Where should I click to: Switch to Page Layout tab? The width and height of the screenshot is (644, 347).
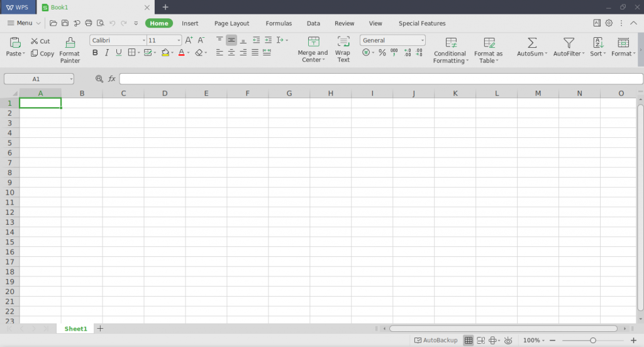231,23
